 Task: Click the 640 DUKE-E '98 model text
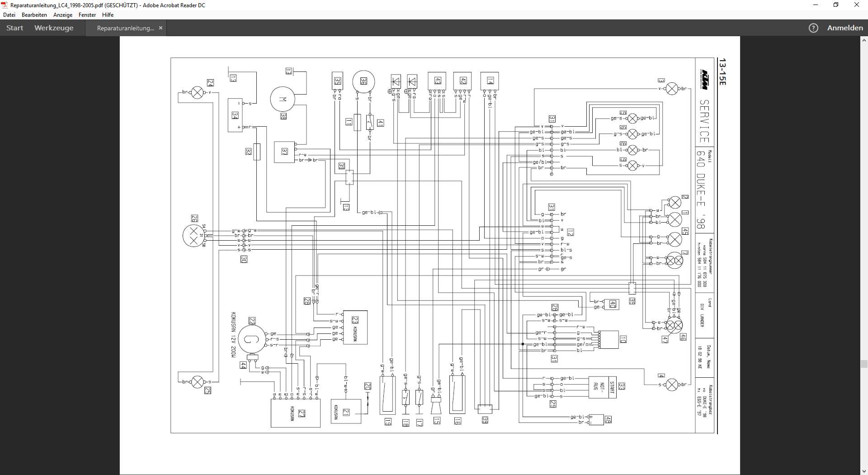[700, 190]
